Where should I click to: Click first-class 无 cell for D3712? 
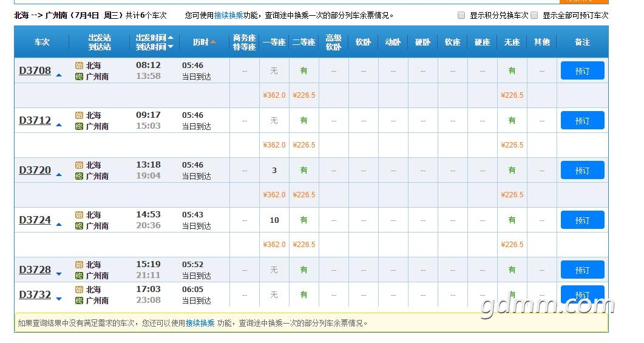pos(274,120)
